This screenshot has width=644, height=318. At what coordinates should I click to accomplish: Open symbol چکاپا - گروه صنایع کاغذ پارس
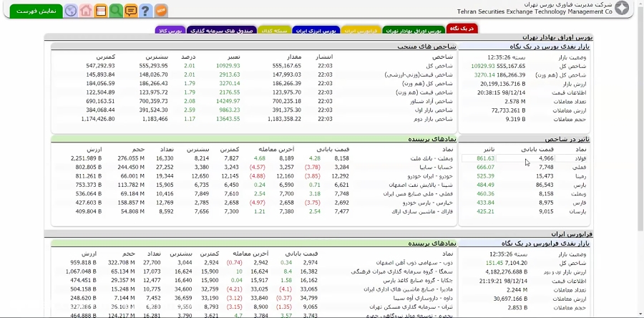point(418,280)
